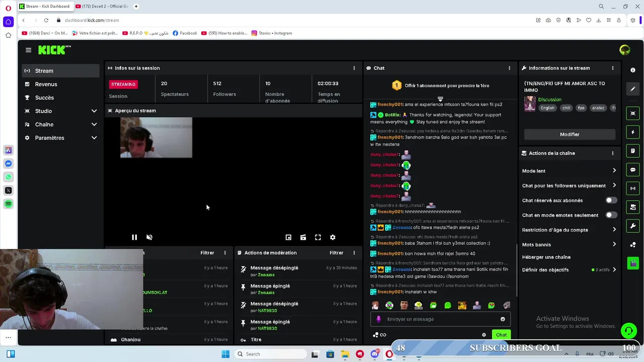Enter fullscreen on stream preview

(x=318, y=237)
